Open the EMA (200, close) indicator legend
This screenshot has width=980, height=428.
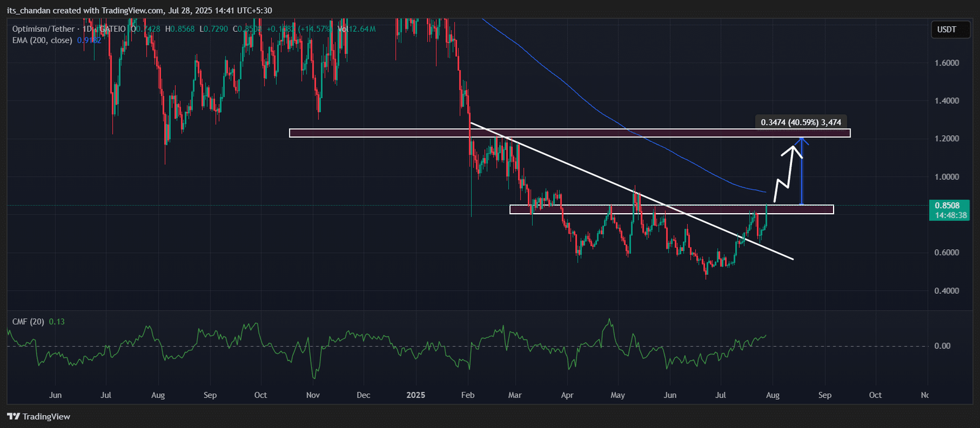point(42,40)
